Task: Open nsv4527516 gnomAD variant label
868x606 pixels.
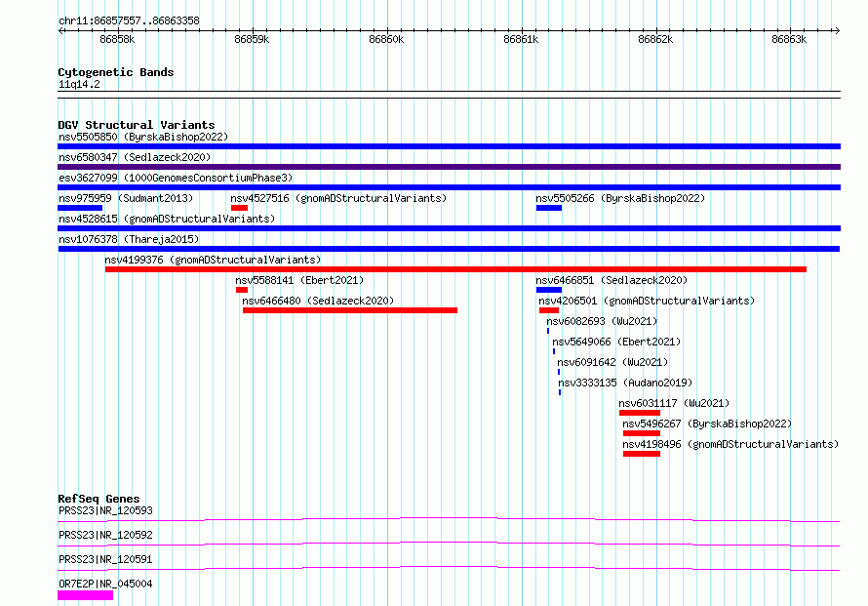Action: [x=338, y=198]
